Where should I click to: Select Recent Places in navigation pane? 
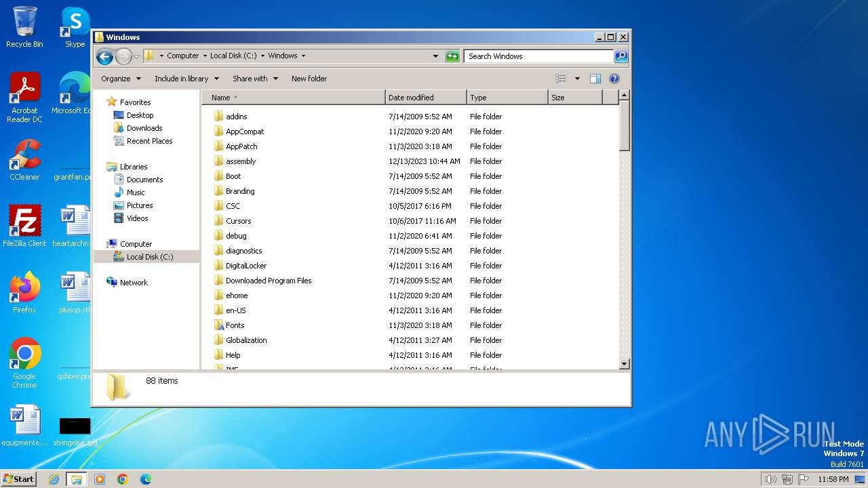(x=149, y=141)
